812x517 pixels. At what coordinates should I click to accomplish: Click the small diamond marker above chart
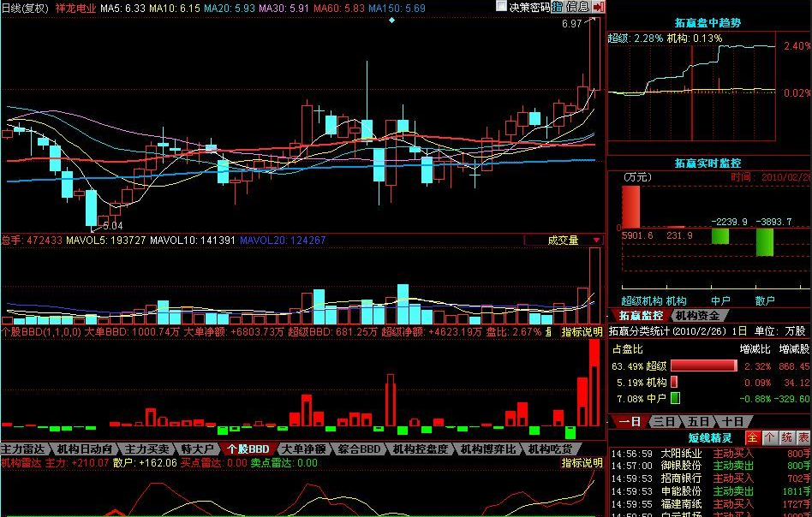392,19
